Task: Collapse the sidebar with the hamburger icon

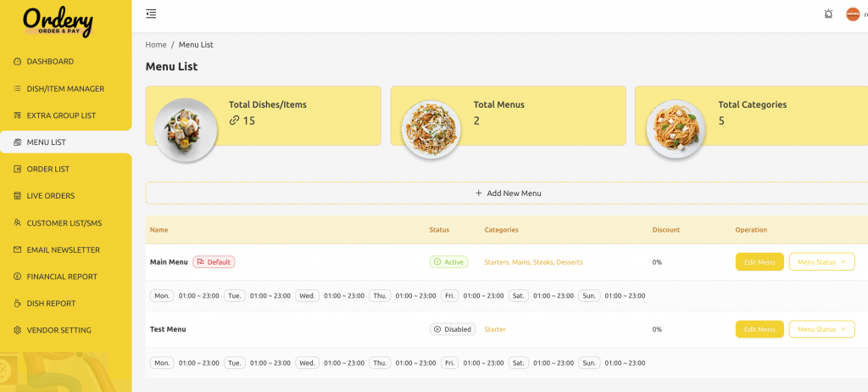Action: point(151,14)
